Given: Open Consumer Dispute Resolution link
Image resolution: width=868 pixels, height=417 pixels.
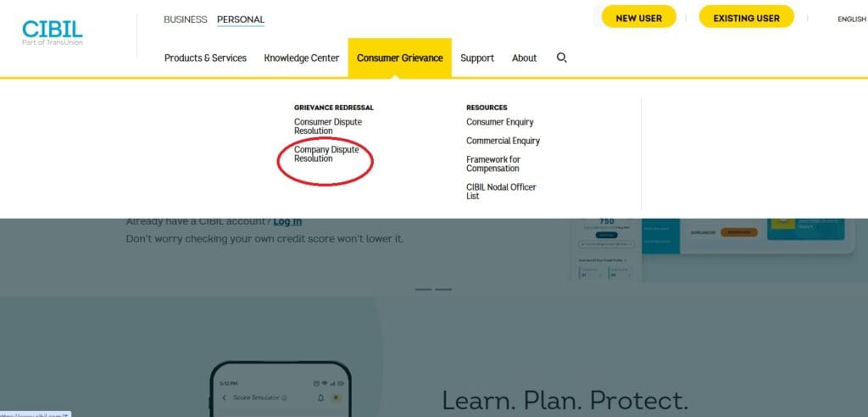Looking at the screenshot, I should pyautogui.click(x=328, y=126).
